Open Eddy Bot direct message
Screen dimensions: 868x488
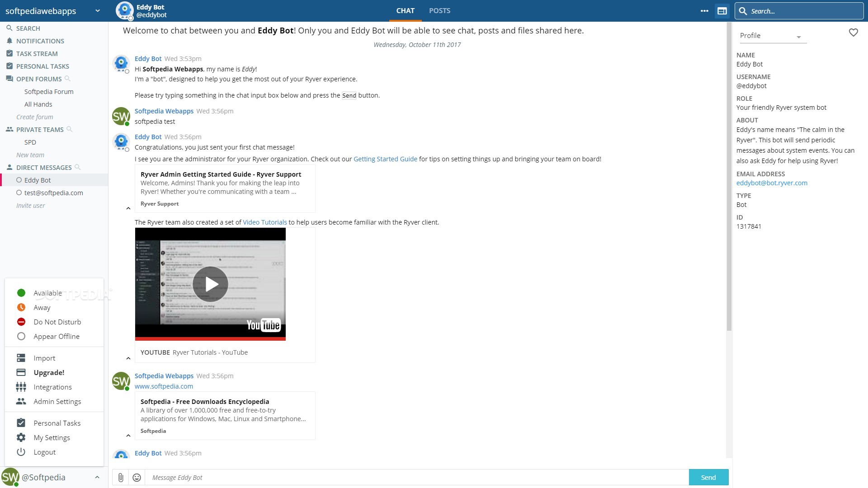click(x=54, y=180)
